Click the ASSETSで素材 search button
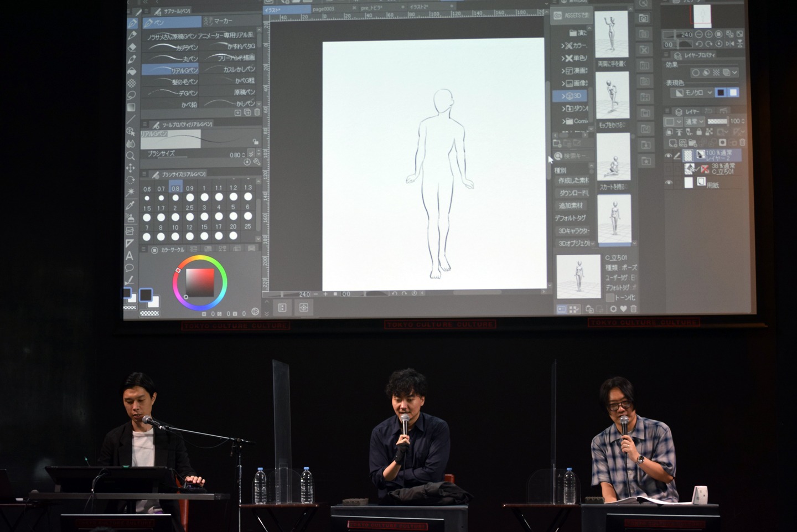 coord(572,16)
